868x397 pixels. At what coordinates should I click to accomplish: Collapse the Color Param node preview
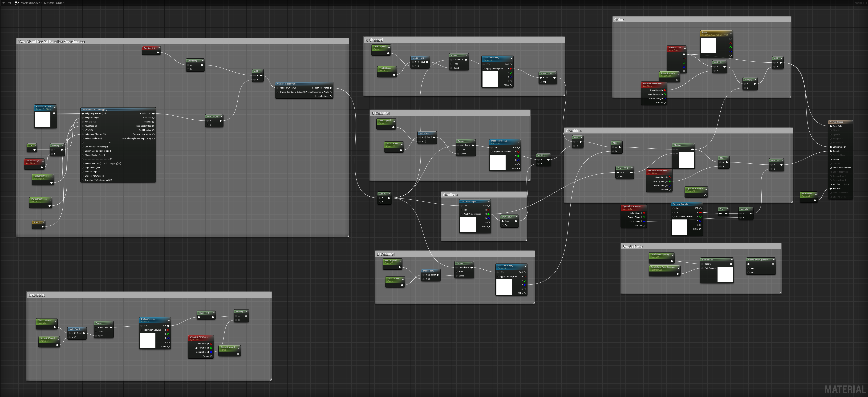[x=731, y=33]
